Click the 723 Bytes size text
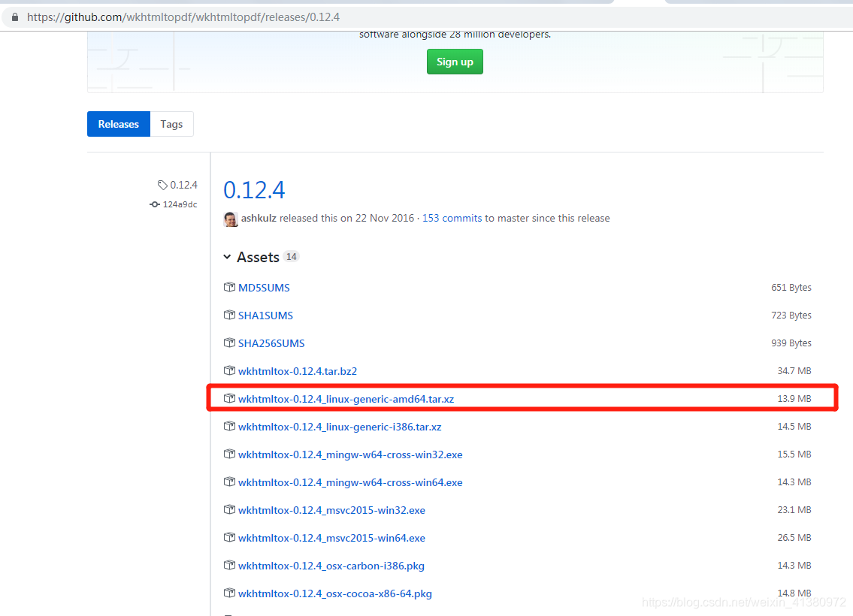Image resolution: width=853 pixels, height=616 pixels. pyautogui.click(x=791, y=316)
